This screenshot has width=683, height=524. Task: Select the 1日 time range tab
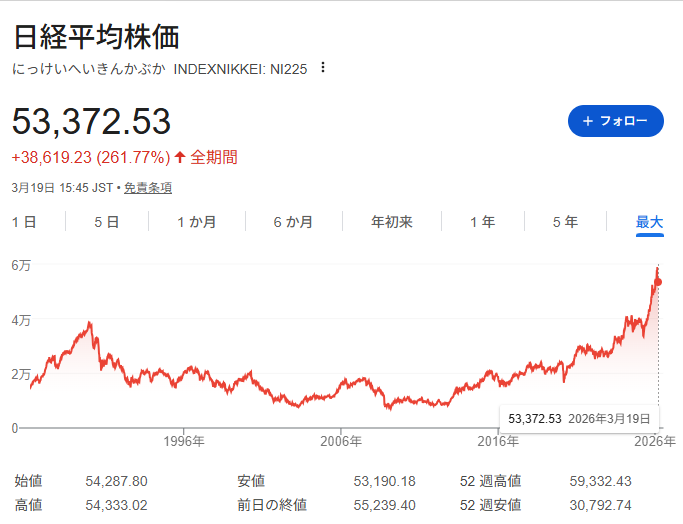pyautogui.click(x=24, y=222)
